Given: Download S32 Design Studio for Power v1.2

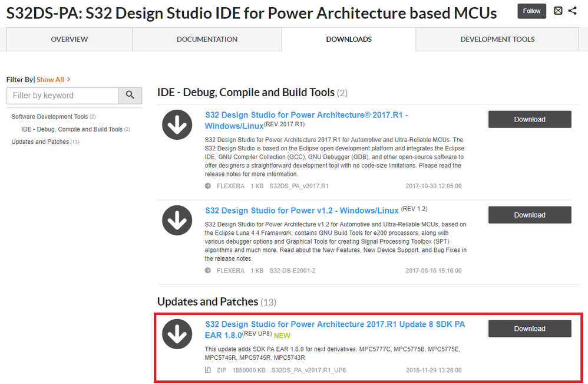Looking at the screenshot, I should (530, 215).
